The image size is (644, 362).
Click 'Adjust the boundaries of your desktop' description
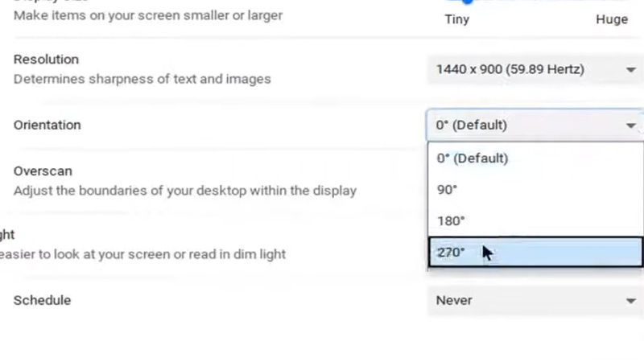(185, 191)
